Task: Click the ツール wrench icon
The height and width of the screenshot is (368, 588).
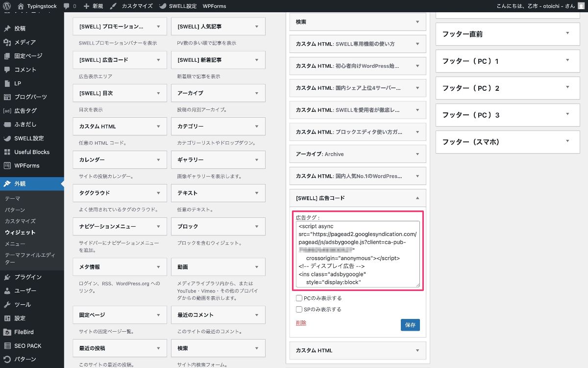Action: (x=7, y=305)
